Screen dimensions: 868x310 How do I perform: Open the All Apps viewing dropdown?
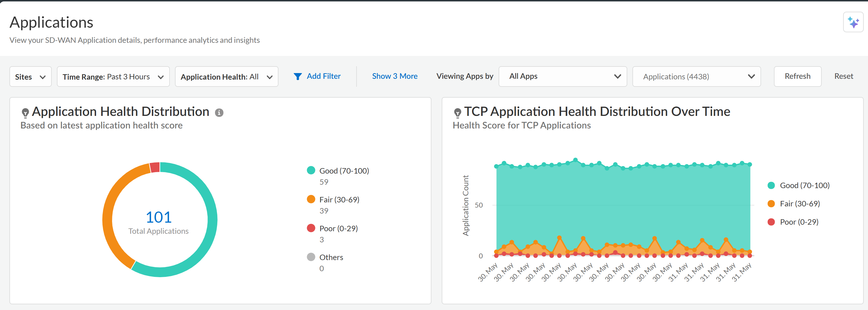562,77
